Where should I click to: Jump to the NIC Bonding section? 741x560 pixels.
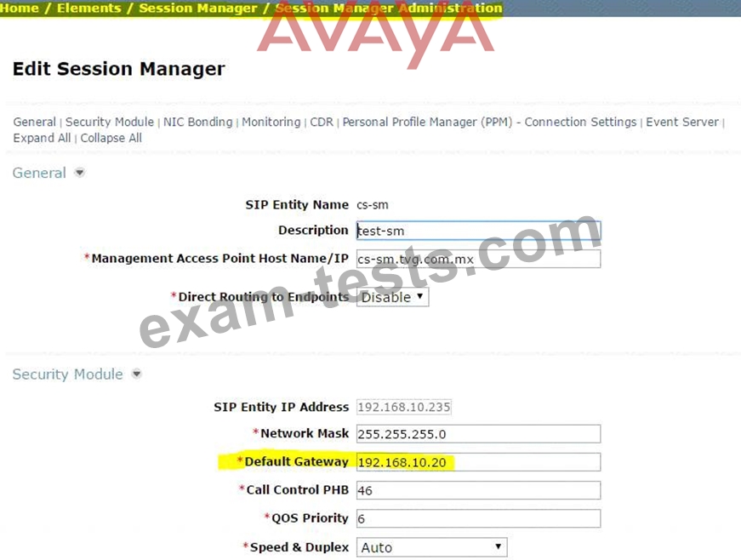tap(198, 122)
